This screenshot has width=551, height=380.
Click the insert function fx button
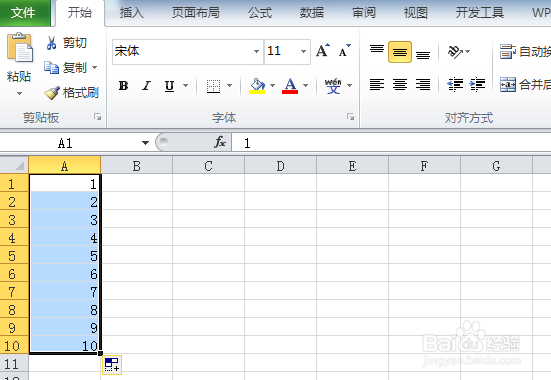click(x=220, y=142)
